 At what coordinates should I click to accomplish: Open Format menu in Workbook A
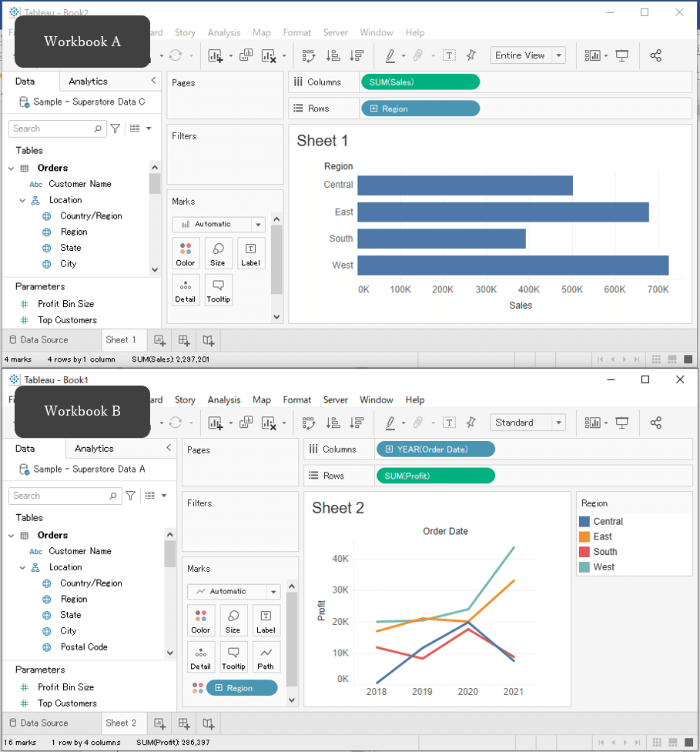click(296, 32)
